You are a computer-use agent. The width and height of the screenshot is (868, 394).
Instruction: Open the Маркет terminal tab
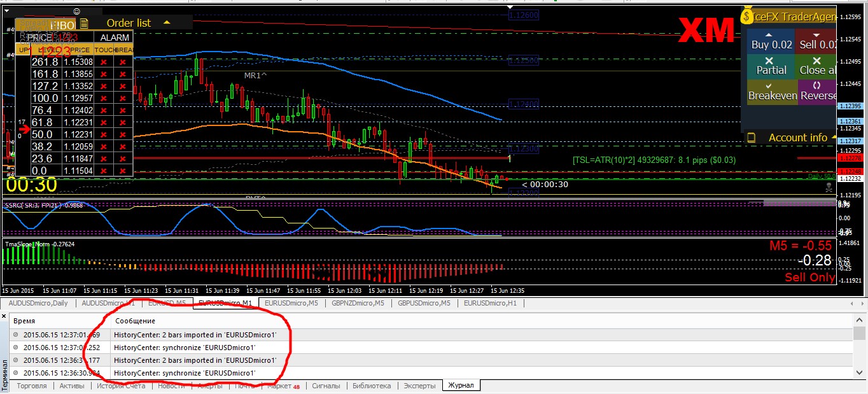[x=283, y=386]
